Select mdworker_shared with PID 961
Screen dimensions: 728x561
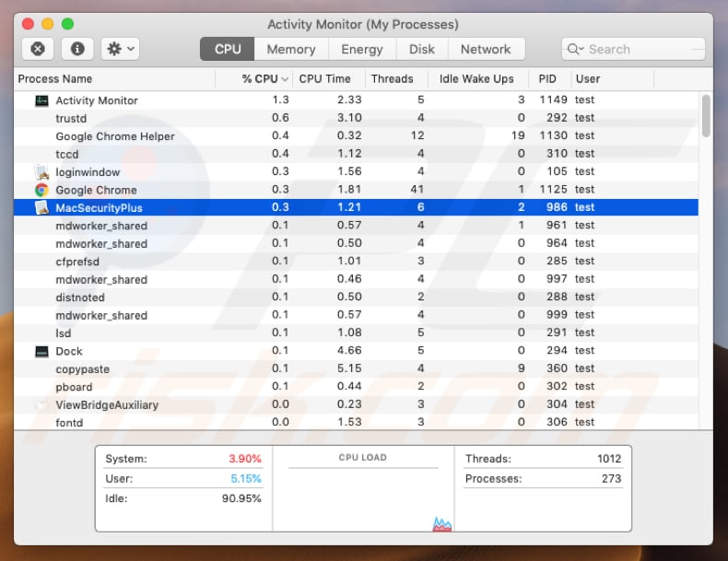pos(356,226)
